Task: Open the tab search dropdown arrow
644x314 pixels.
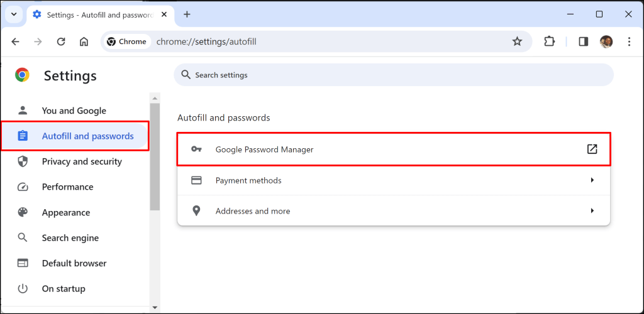Action: tap(14, 14)
